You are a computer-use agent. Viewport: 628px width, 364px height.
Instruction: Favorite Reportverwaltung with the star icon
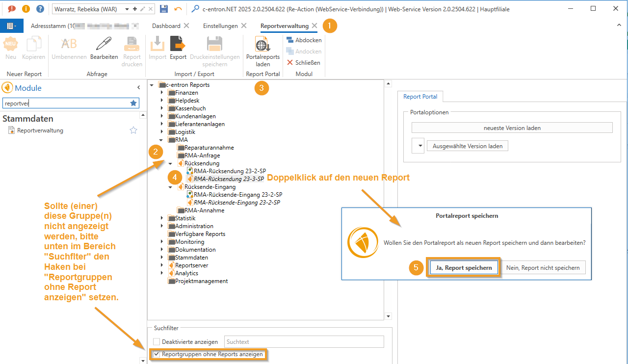[133, 130]
